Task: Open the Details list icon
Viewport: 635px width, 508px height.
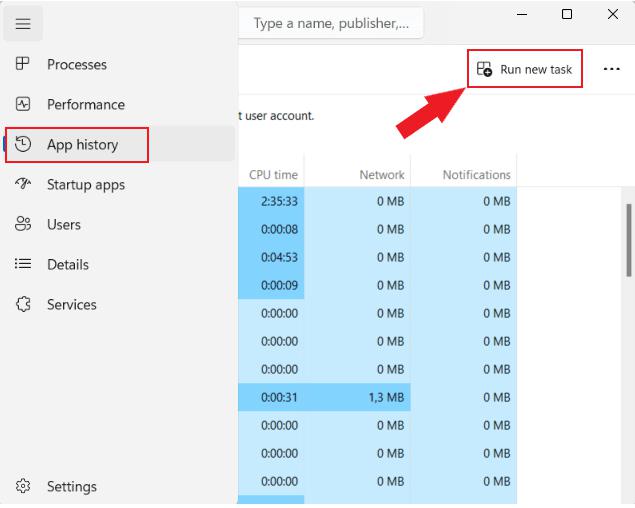Action: [x=23, y=264]
